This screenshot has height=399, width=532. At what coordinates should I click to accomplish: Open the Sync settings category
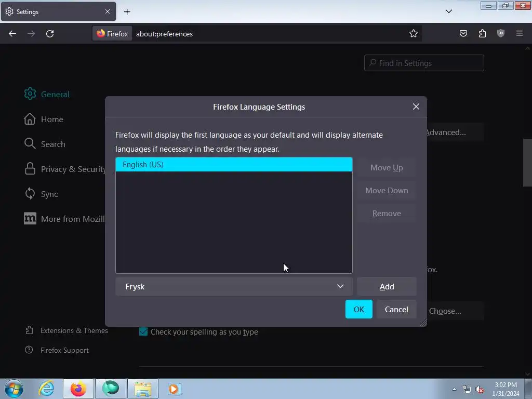point(41,194)
